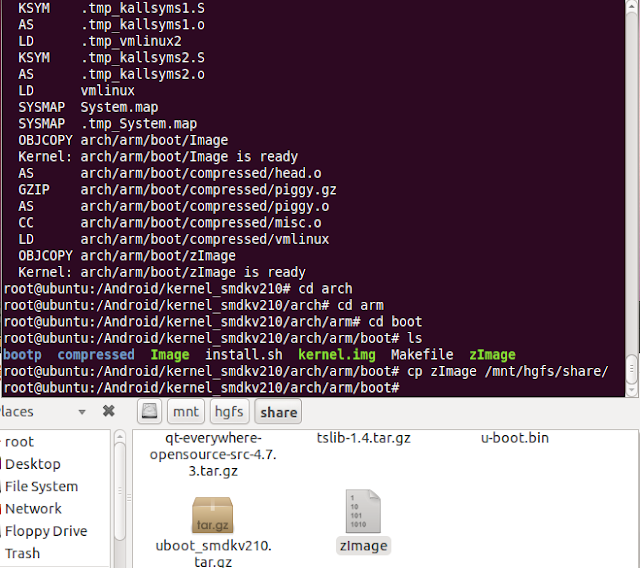Open the Places sidebar dropdown arrow
The height and width of the screenshot is (568, 640).
(82, 412)
